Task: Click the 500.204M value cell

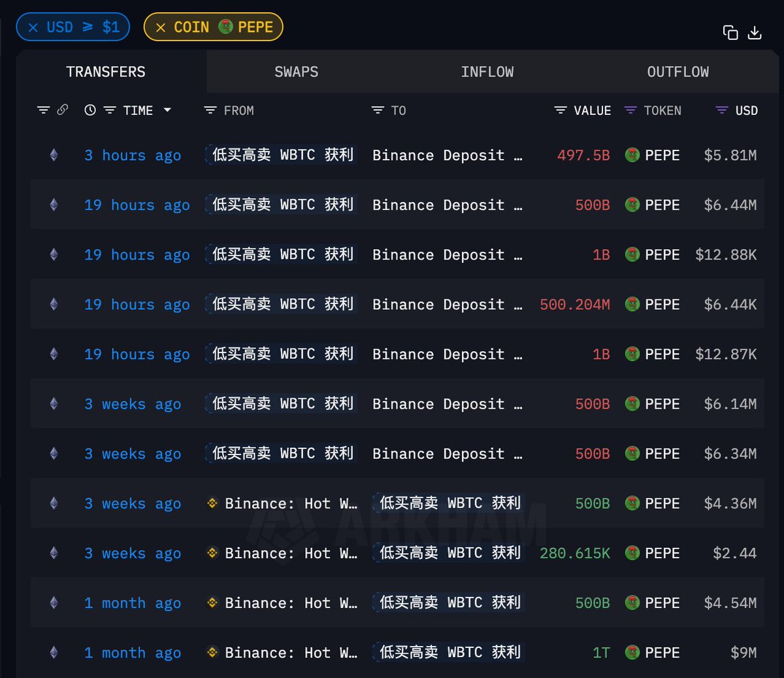Action: (575, 305)
